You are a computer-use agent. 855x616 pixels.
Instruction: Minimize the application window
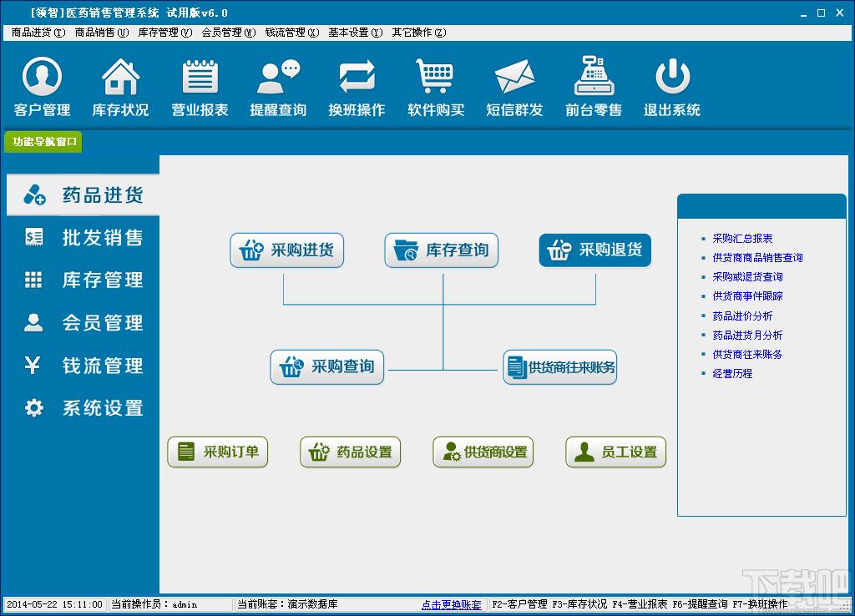(x=803, y=13)
